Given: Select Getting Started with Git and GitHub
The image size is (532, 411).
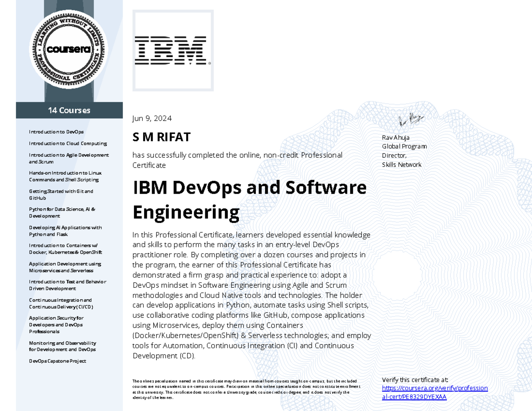Looking at the screenshot, I should point(61,195).
